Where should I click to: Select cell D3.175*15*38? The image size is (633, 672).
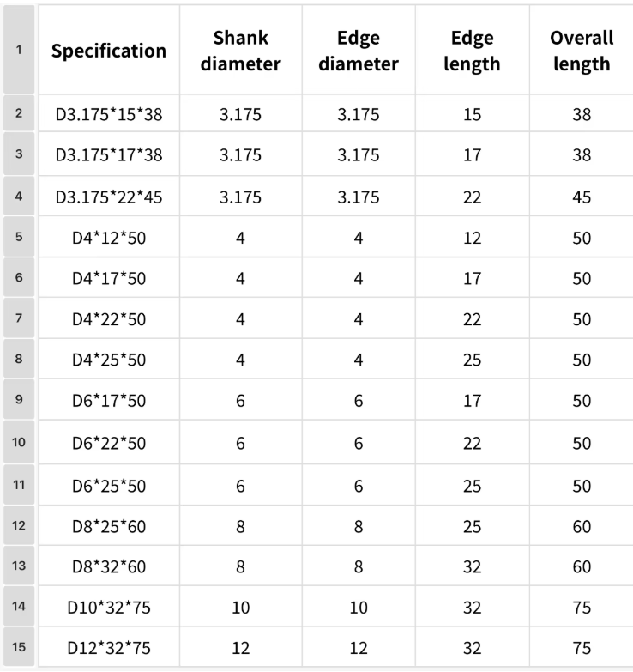point(108,113)
